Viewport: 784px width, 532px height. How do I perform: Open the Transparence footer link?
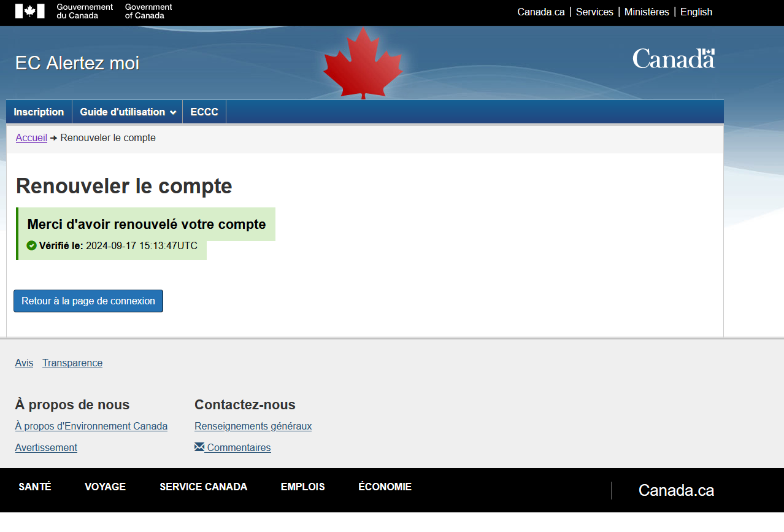point(72,363)
